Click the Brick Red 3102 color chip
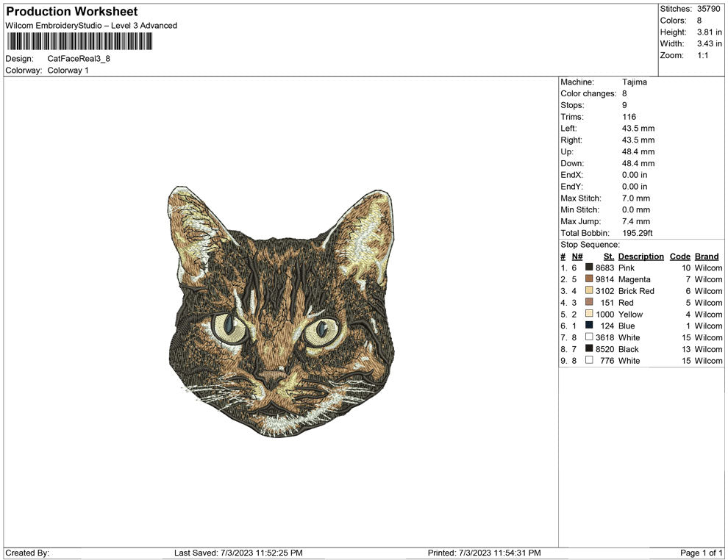Screen dimensions: 728x560 588,291
